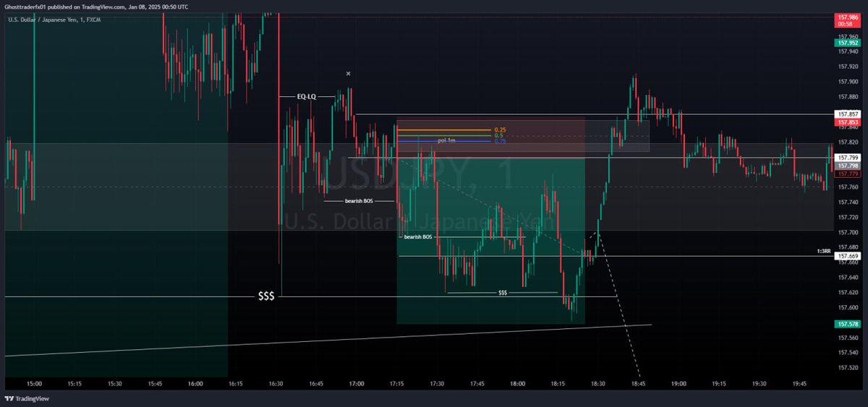Click 157.880 on the price axis
This screenshot has width=868, height=407.
(848, 97)
